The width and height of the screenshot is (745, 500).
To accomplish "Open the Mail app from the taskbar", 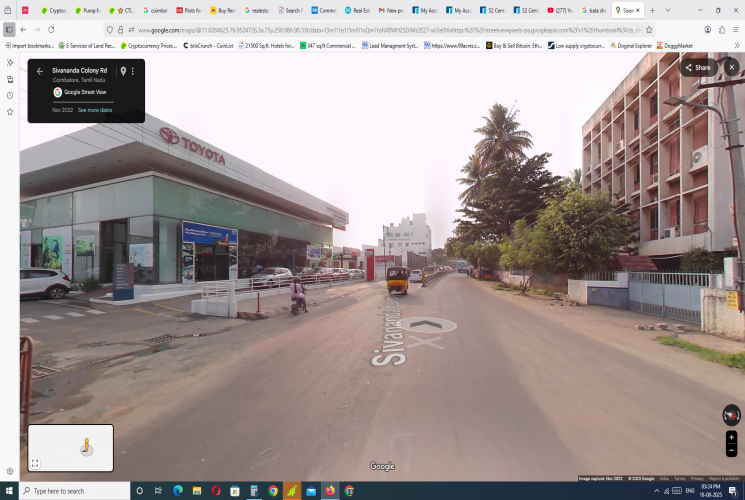I will 311,490.
